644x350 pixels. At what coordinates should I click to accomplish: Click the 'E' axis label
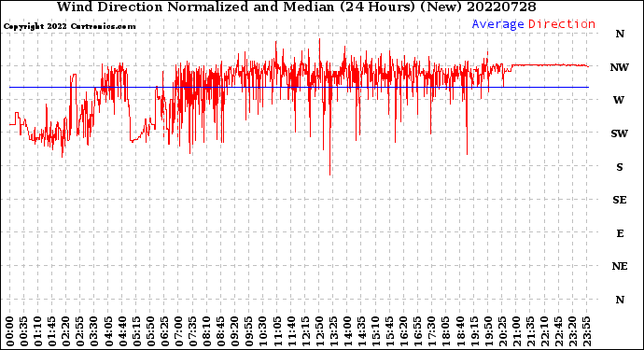620,233
